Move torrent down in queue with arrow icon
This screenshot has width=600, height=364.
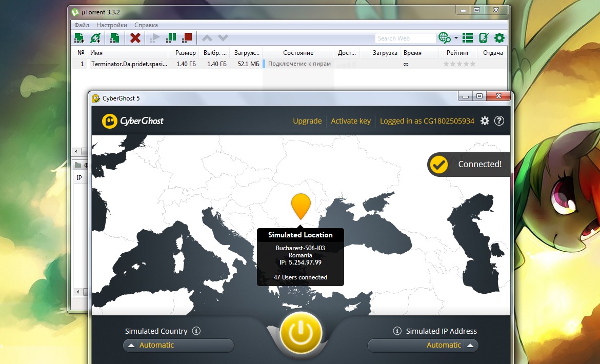click(223, 38)
